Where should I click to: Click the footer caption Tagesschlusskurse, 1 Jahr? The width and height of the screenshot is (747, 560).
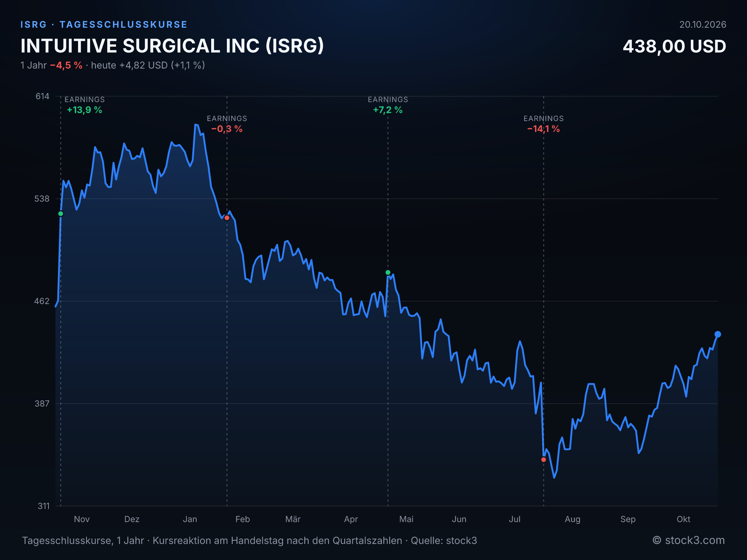tap(83, 540)
